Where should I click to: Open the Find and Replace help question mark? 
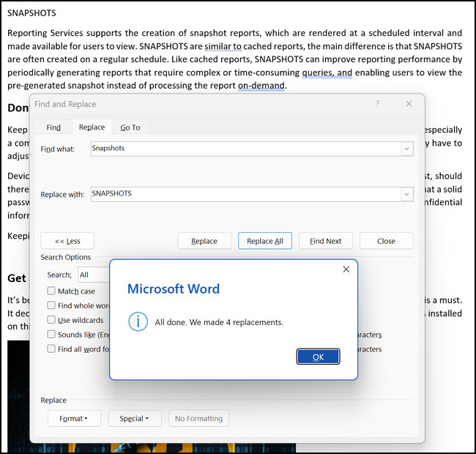(377, 104)
